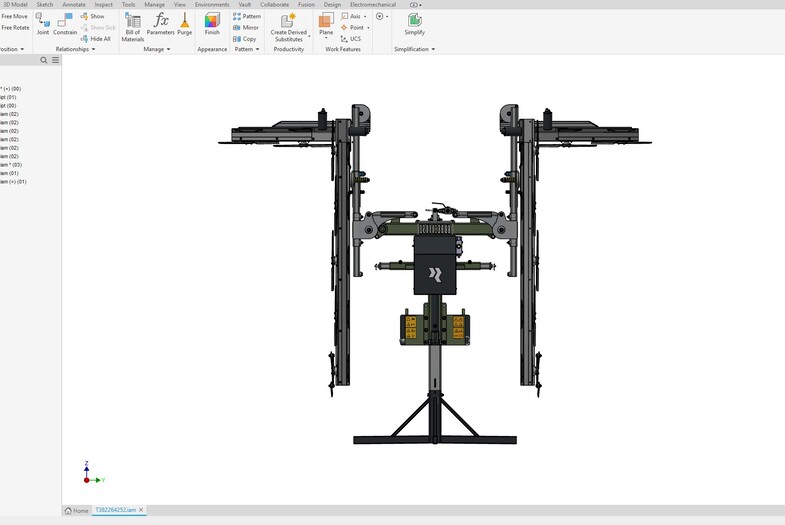The height and width of the screenshot is (525, 785).
Task: Click the Purge icon
Action: [185, 21]
